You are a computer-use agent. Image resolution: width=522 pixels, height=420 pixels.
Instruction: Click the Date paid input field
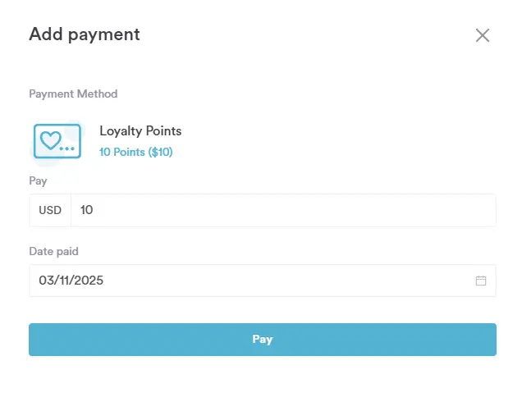coord(246,281)
